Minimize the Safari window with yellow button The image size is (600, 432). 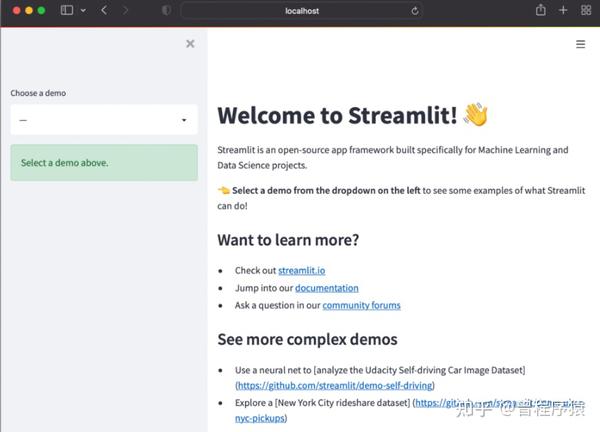(29, 10)
